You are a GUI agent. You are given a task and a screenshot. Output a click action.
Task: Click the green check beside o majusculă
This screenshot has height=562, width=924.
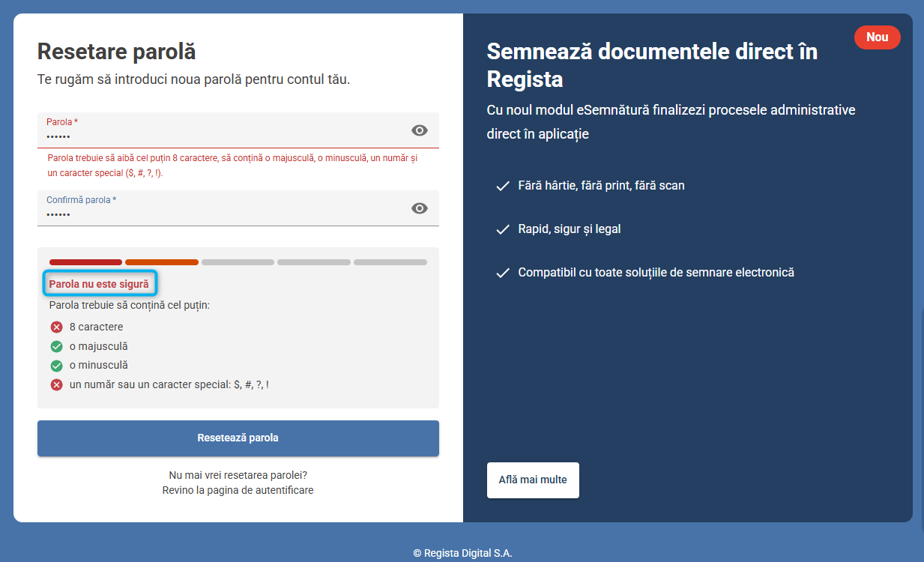pyautogui.click(x=56, y=346)
